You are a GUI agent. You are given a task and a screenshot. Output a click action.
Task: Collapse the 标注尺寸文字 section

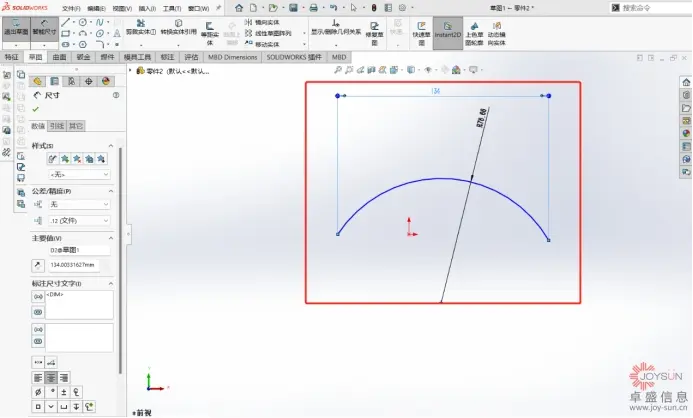(x=111, y=284)
